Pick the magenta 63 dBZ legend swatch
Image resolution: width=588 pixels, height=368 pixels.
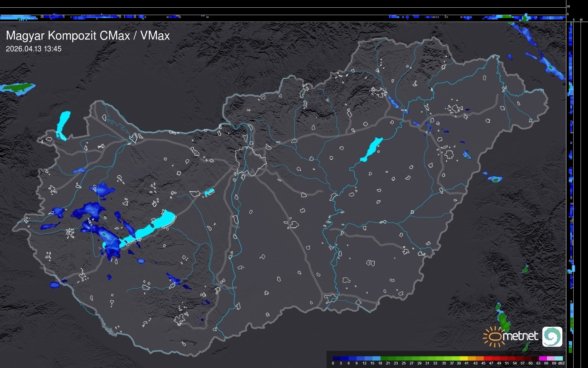(542, 358)
